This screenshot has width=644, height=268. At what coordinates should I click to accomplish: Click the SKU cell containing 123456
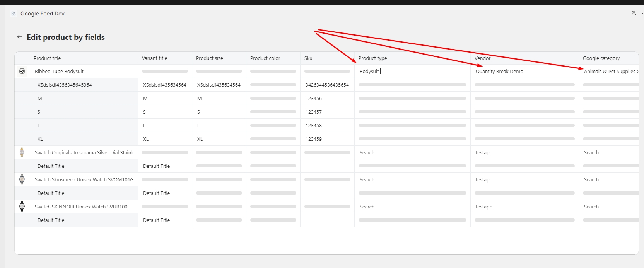tap(327, 98)
